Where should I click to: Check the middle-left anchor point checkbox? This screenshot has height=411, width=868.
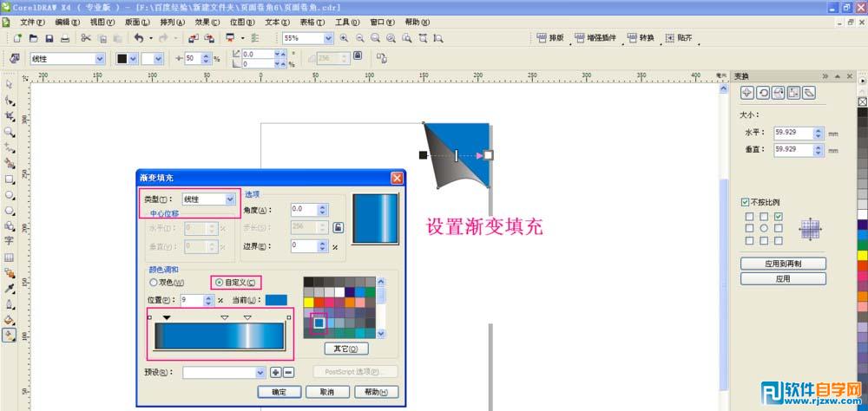[x=749, y=228]
